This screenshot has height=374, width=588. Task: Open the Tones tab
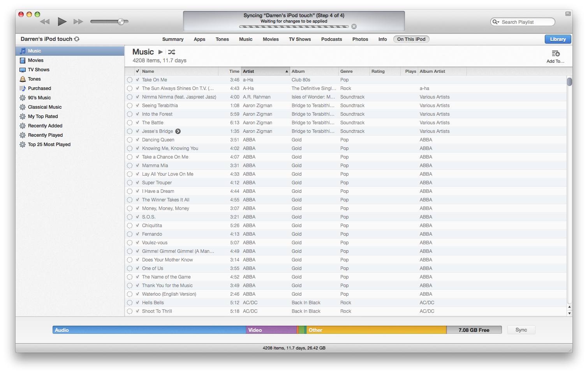pos(222,39)
